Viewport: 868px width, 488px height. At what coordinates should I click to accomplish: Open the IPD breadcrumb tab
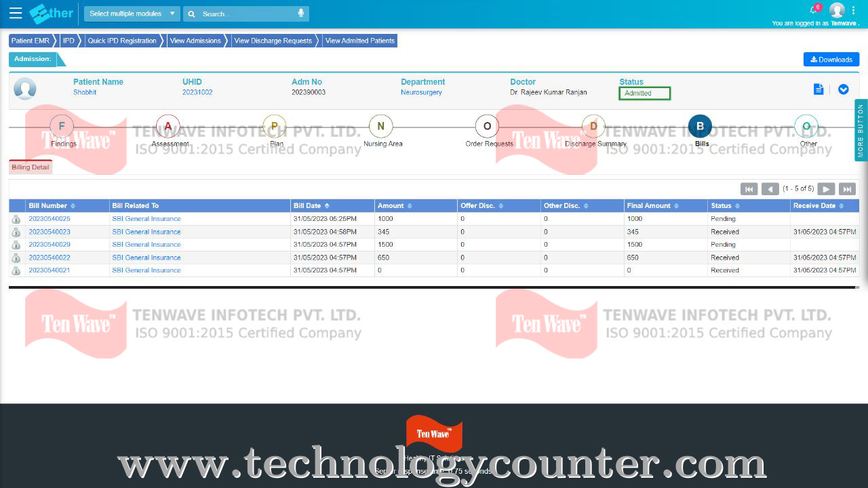69,41
